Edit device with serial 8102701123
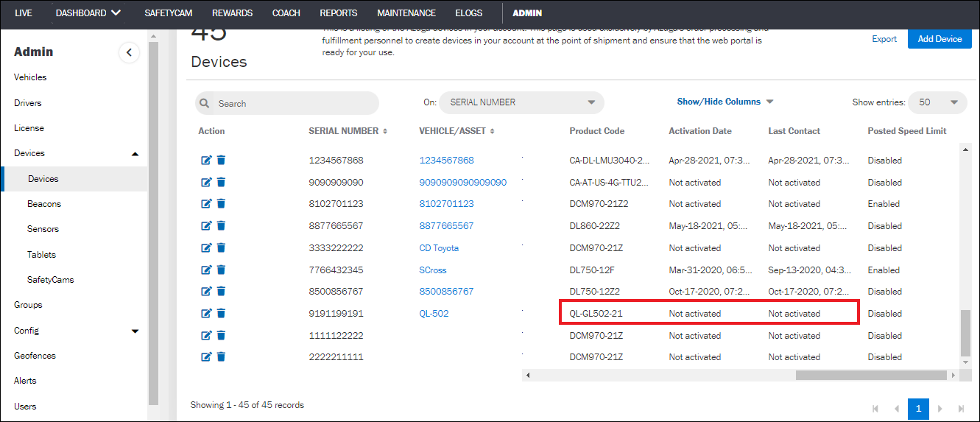This screenshot has height=422, width=980. [207, 204]
